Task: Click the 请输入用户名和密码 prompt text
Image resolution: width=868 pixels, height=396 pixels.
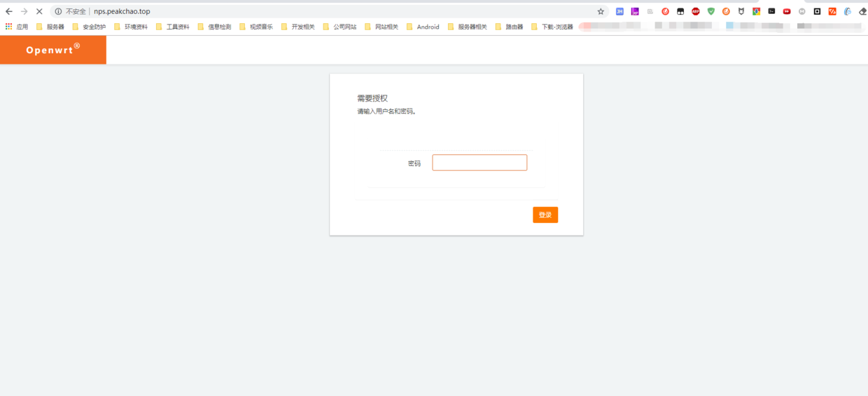Action: (x=386, y=111)
